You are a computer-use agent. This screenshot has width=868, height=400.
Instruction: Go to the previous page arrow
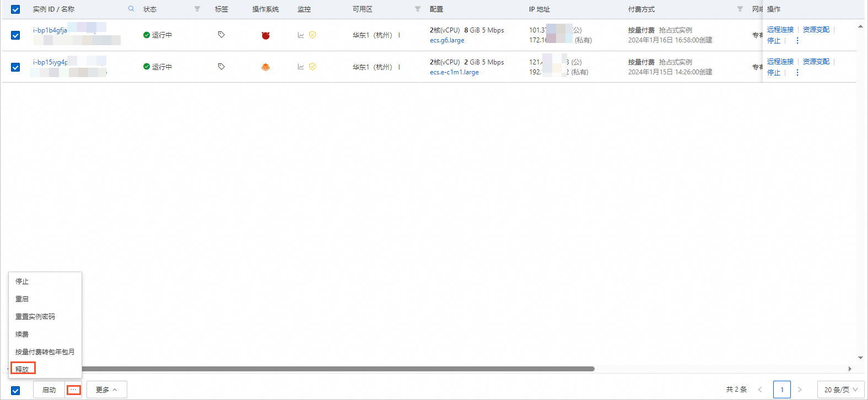click(x=760, y=390)
